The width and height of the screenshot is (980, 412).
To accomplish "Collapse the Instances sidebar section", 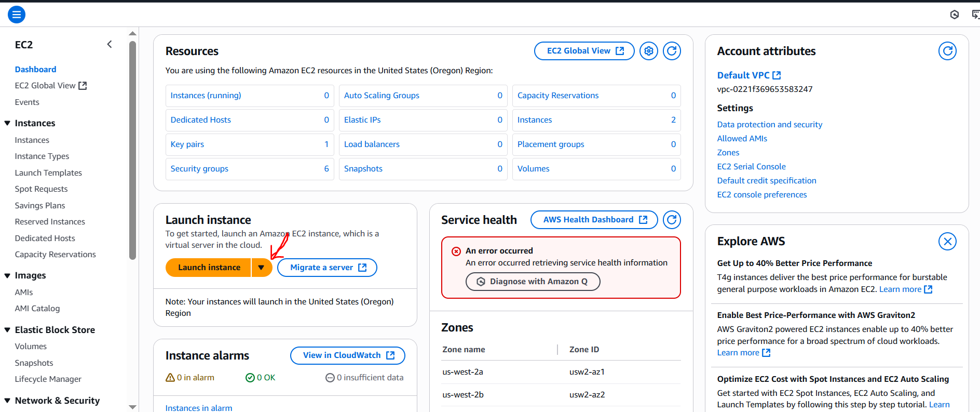I will coord(7,123).
